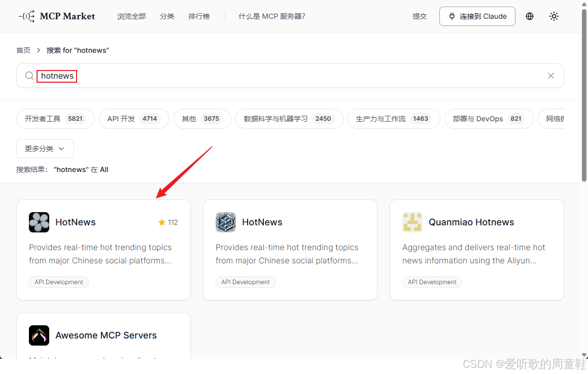Click Quanmiao Hotnews description about Aliyun

coord(474,254)
